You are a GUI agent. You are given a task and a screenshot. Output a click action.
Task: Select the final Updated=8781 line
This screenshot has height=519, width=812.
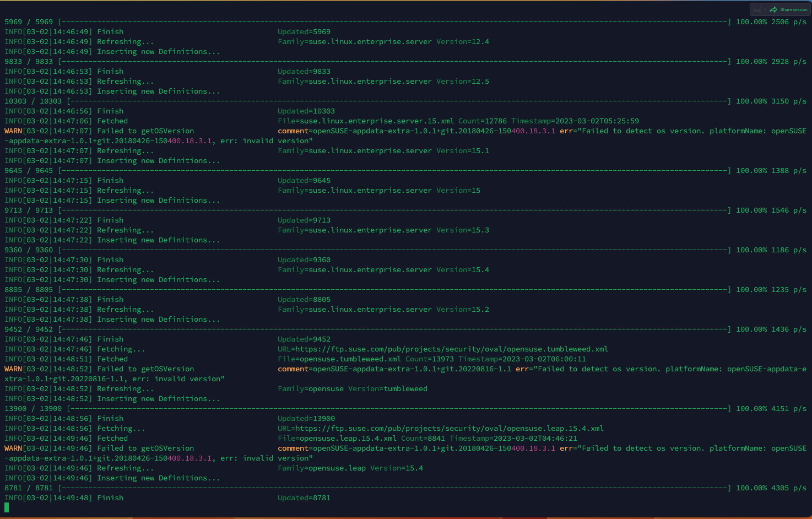[304, 498]
